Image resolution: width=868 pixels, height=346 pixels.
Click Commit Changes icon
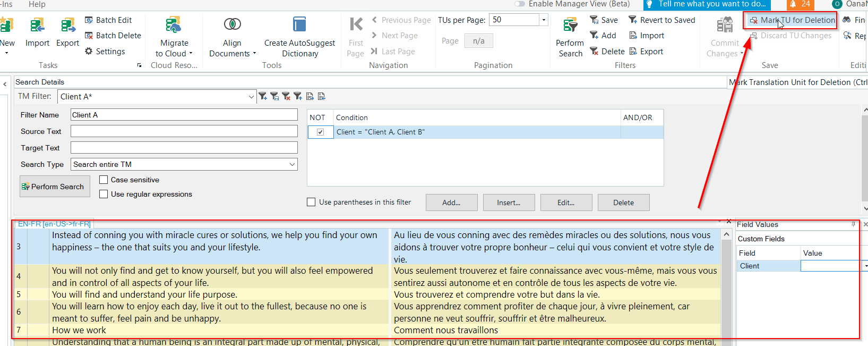point(725,25)
